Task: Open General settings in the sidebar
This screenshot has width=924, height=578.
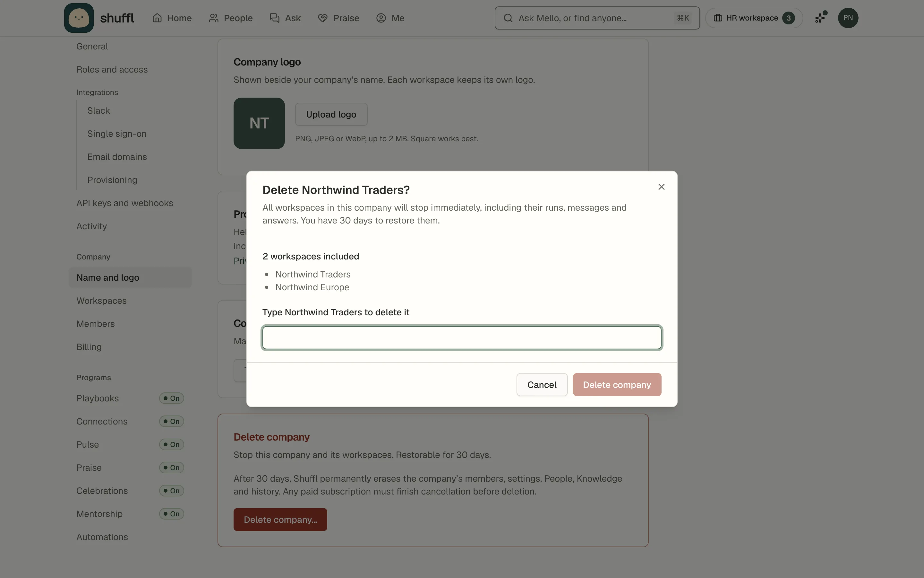Action: click(x=92, y=47)
